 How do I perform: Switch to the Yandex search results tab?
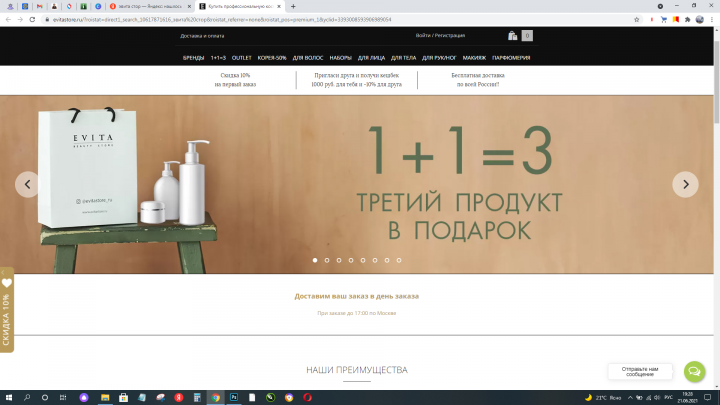tap(150, 6)
